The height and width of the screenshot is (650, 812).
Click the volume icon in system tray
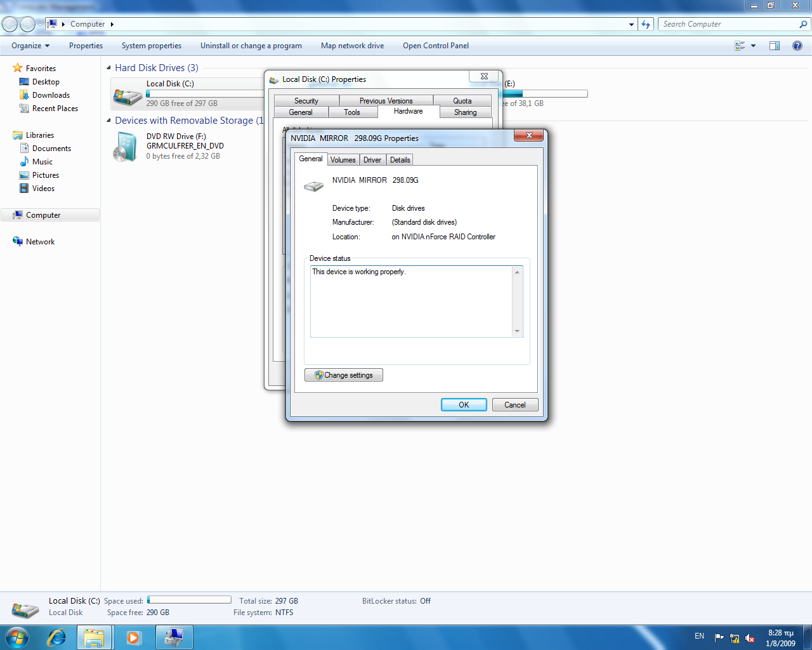coord(750,638)
